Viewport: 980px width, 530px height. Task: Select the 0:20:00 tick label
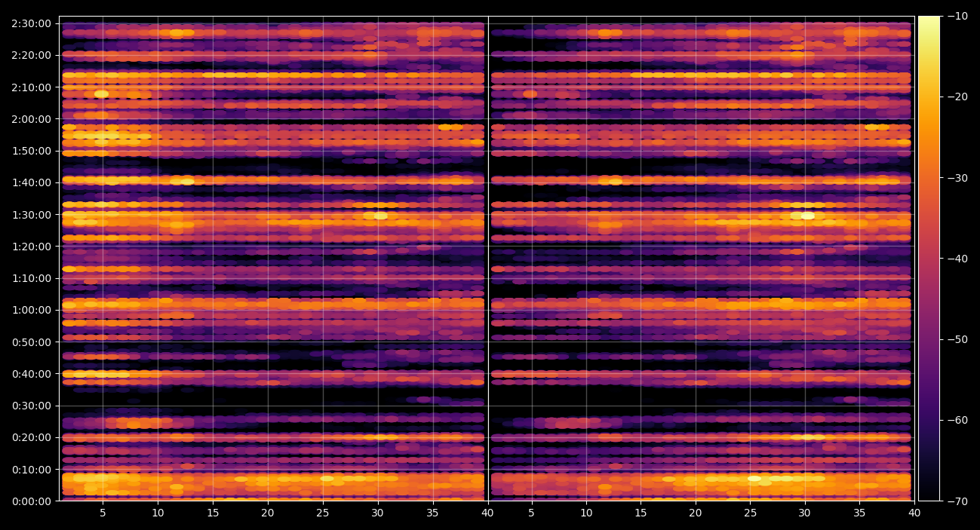point(31,437)
